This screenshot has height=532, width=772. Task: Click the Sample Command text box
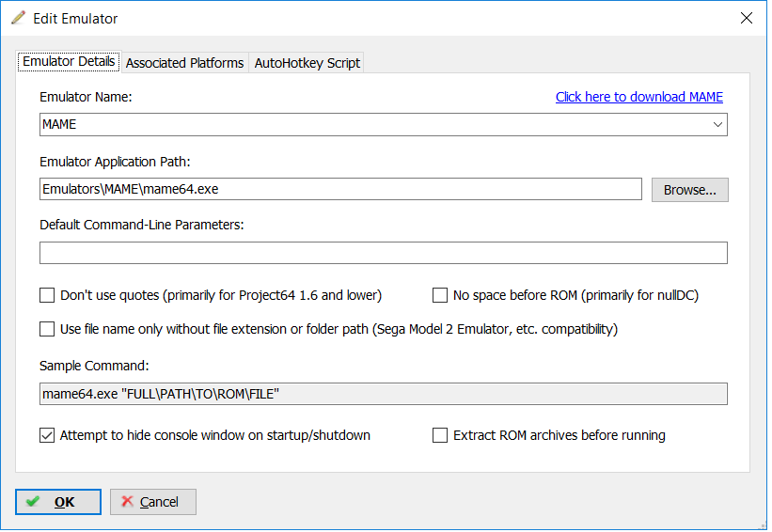point(384,394)
